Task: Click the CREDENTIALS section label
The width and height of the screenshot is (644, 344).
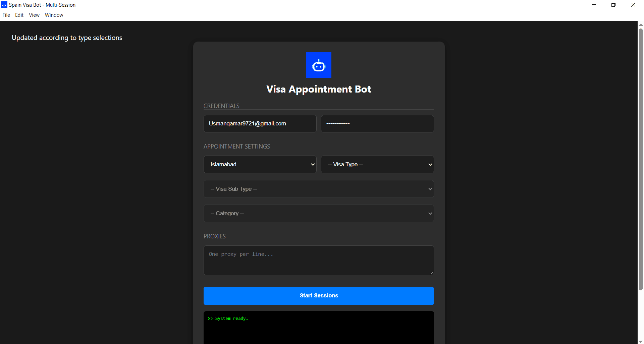Action: tap(221, 106)
